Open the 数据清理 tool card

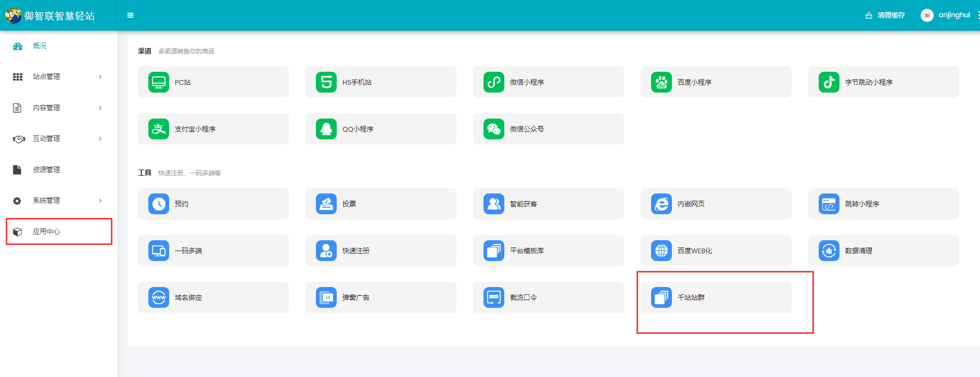tap(883, 251)
